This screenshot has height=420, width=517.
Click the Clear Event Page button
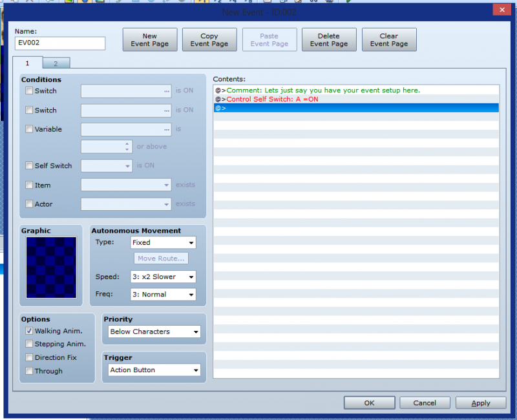coord(389,39)
